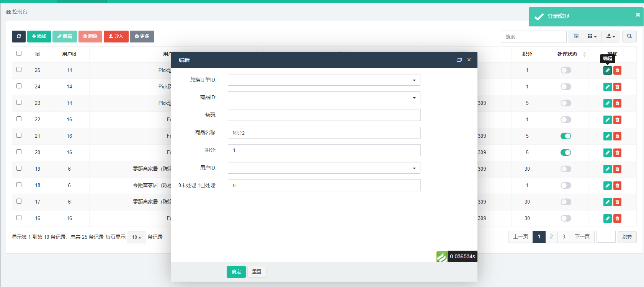Select current page 1
644x287 pixels.
(539, 237)
